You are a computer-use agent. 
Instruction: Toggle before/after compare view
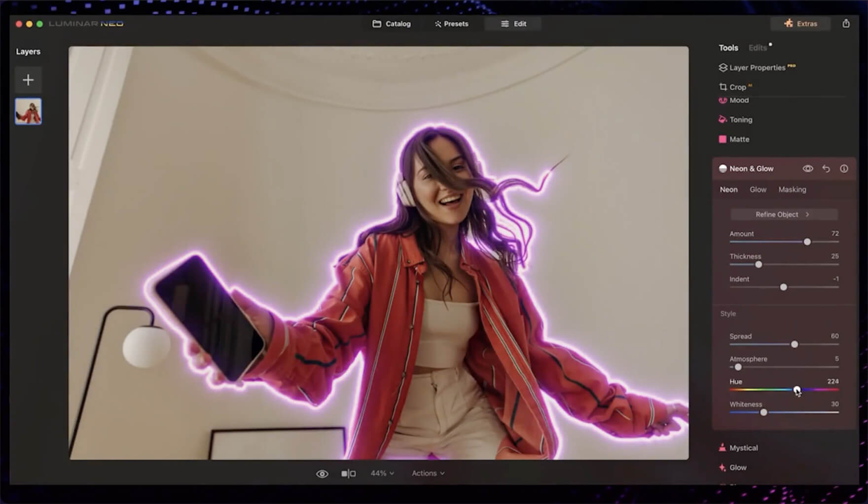348,473
